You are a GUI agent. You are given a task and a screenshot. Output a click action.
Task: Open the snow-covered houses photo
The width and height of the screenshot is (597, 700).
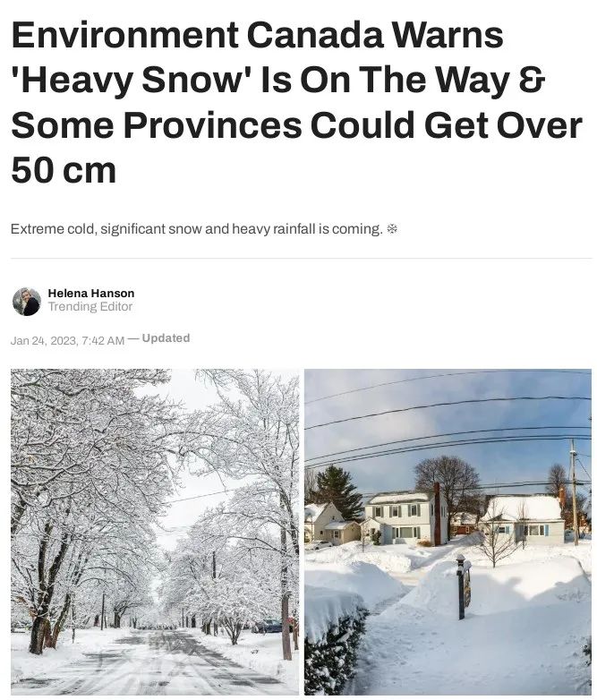coord(448,532)
